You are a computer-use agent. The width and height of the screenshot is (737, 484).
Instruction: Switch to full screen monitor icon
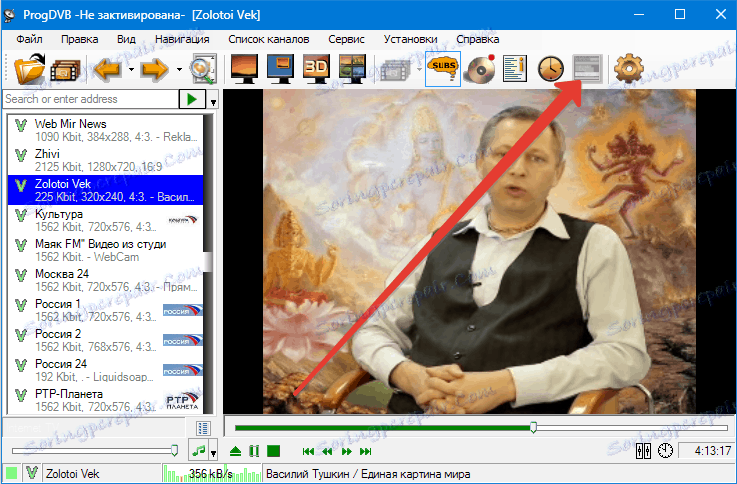pos(244,69)
